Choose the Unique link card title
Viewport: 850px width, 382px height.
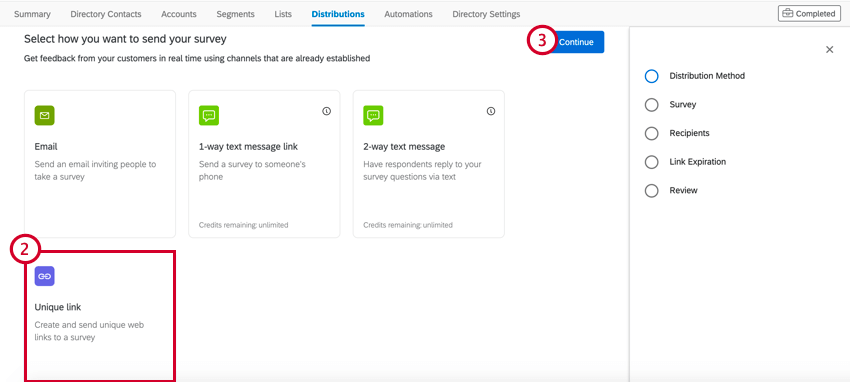(58, 307)
